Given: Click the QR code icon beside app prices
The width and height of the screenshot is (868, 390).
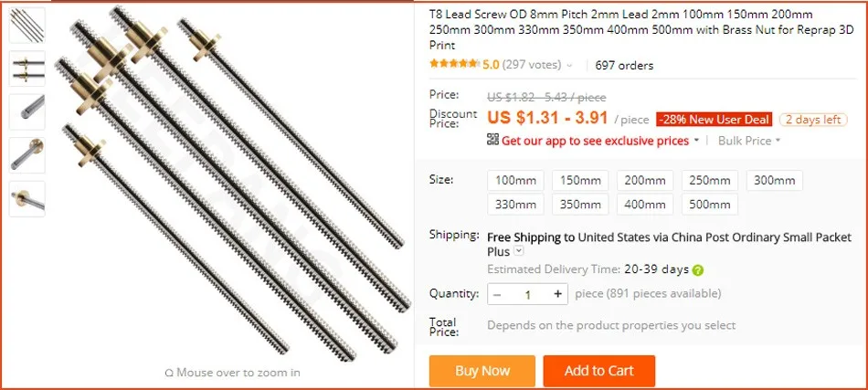Looking at the screenshot, I should (492, 140).
